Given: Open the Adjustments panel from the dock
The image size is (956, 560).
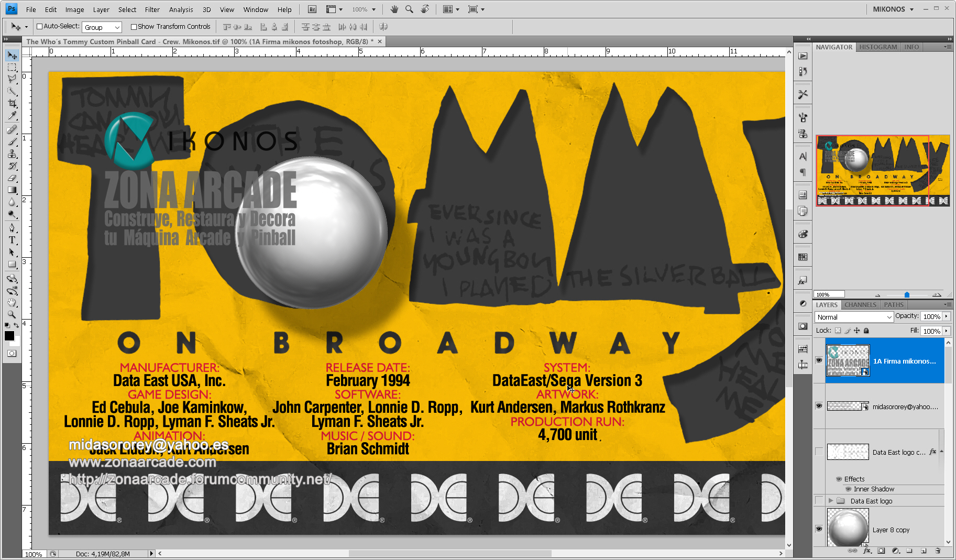Looking at the screenshot, I should point(803,303).
